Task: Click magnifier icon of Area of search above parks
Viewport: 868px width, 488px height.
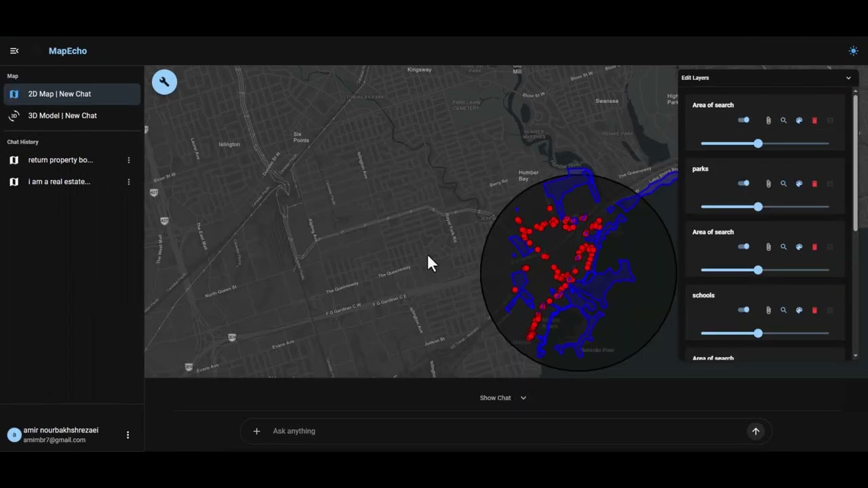Action: coord(783,121)
